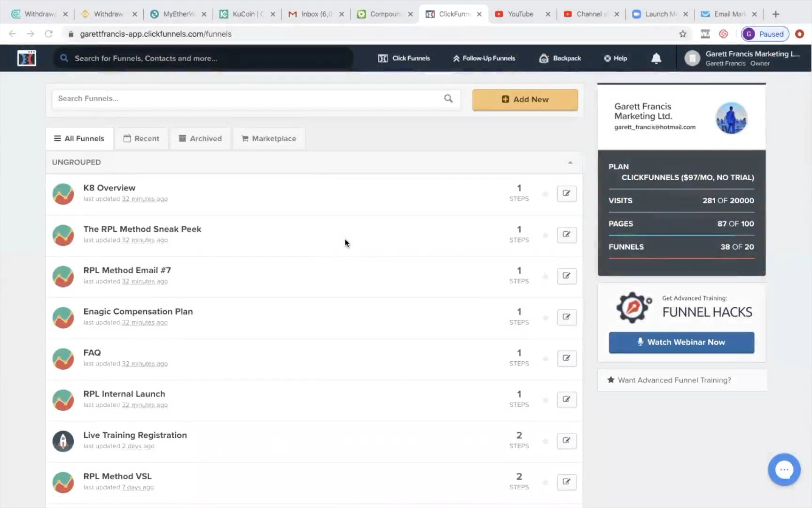Viewport: 812px width, 508px height.
Task: Click the ClickFunnels logo in the header
Action: [x=26, y=58]
